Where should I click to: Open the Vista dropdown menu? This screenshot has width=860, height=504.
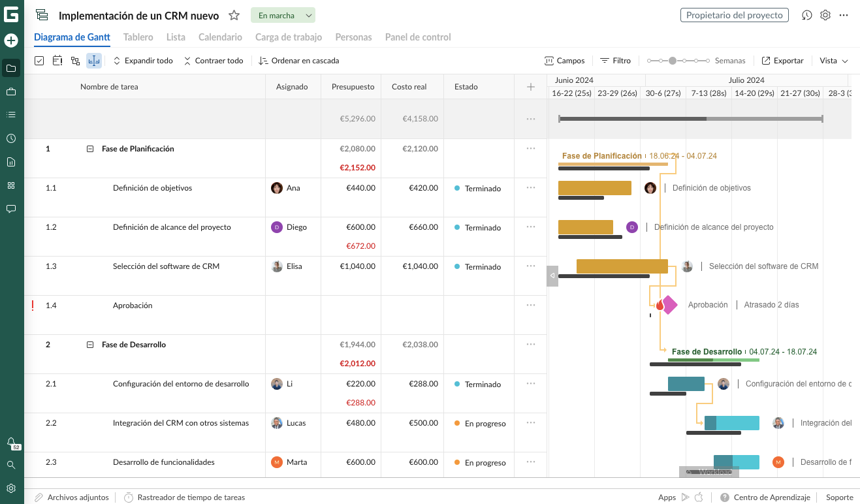coord(834,61)
